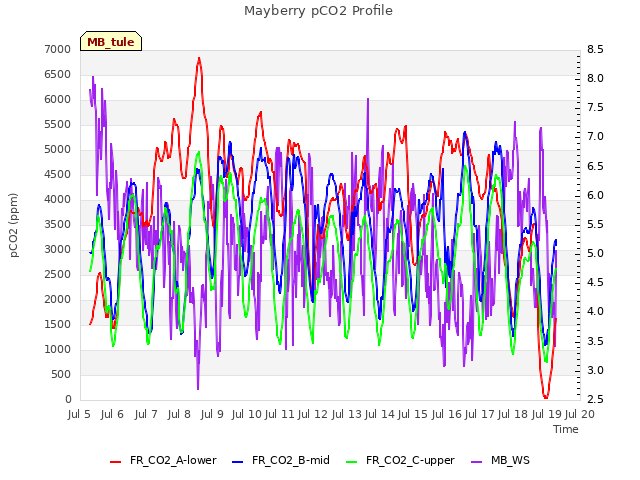Screen dimensions: 640x480
Task: Click the 5000 left axis value
Action: coord(58,149)
